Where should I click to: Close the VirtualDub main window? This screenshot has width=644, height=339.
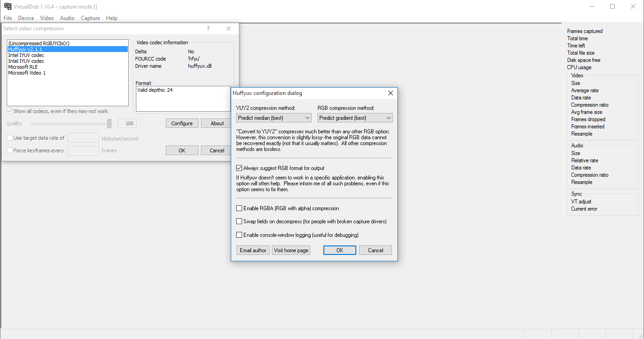tap(633, 6)
